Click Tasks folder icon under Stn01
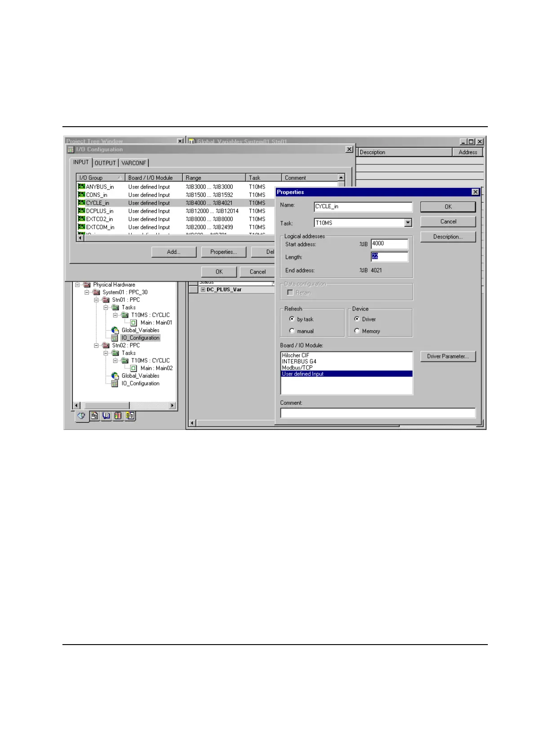 [x=115, y=307]
